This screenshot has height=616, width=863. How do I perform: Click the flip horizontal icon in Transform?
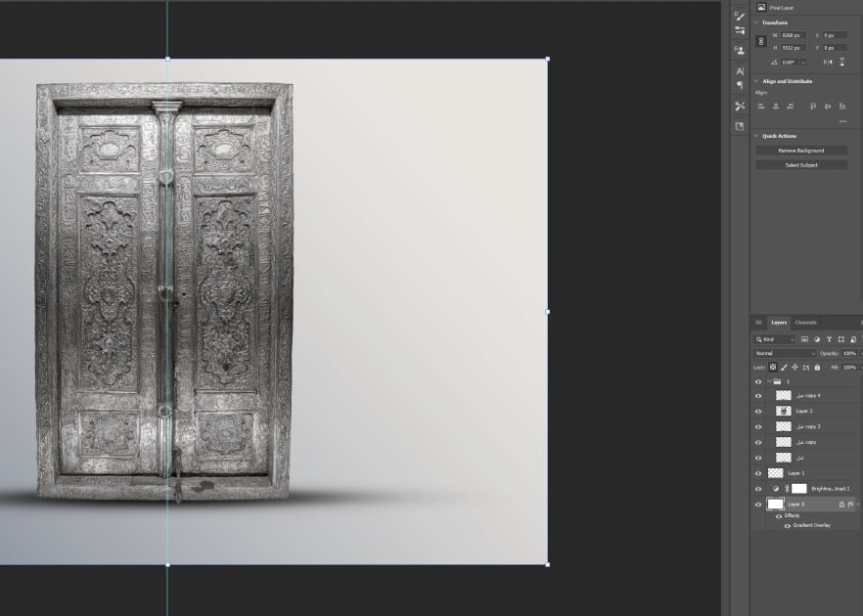tap(829, 62)
